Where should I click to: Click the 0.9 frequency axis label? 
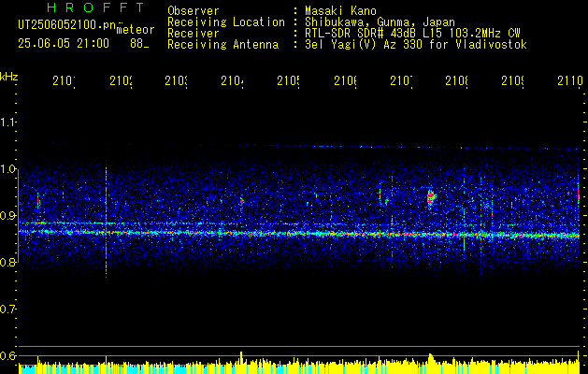click(x=8, y=216)
